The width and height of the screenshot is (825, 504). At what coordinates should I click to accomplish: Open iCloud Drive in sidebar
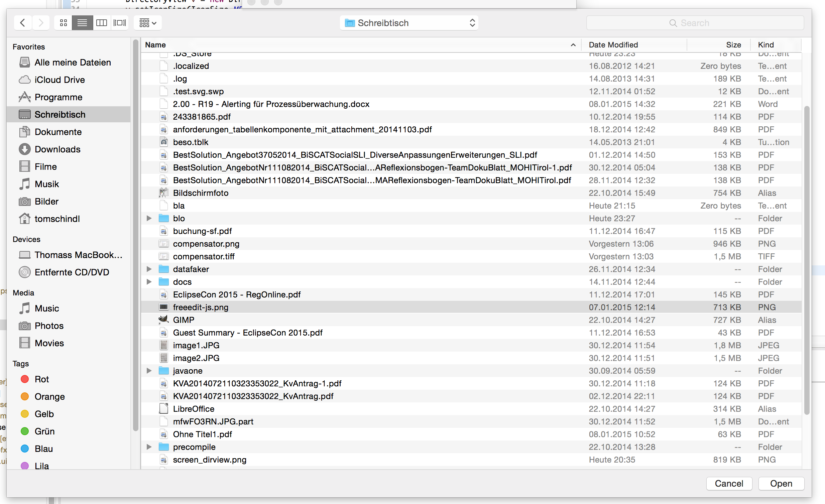pyautogui.click(x=69, y=80)
